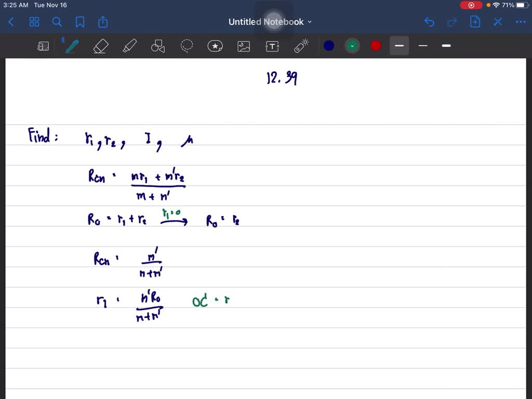The image size is (532, 399).
Task: Toggle the bookmark on this page
Action: click(x=79, y=22)
